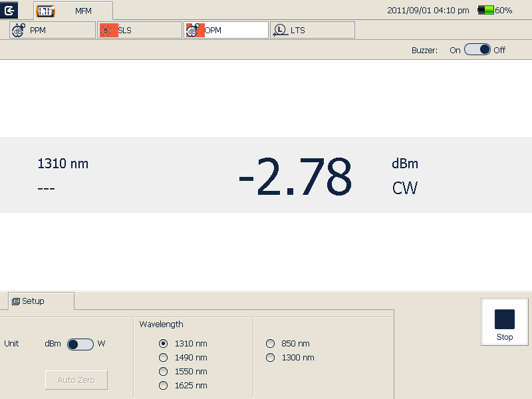The width and height of the screenshot is (532, 399).
Task: Toggle the Buzzer on/off switch
Action: [477, 50]
